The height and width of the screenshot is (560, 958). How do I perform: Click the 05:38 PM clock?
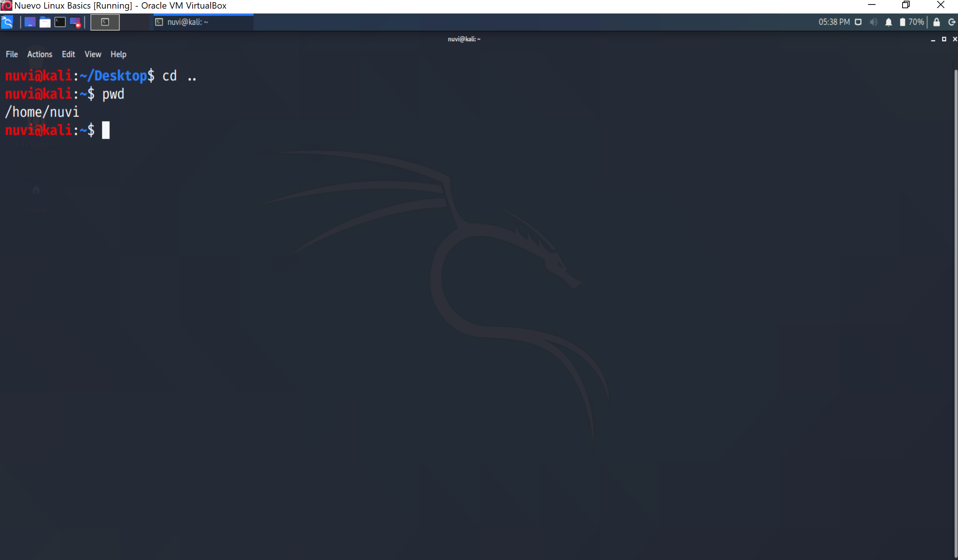pos(834,22)
